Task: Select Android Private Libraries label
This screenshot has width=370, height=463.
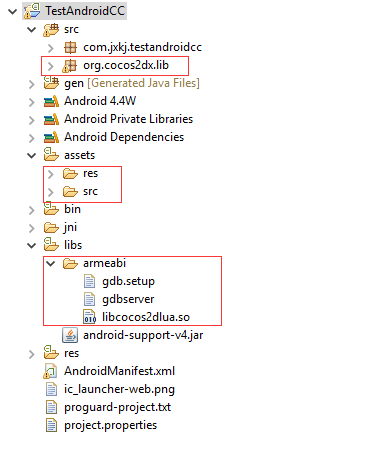Action: click(x=128, y=119)
